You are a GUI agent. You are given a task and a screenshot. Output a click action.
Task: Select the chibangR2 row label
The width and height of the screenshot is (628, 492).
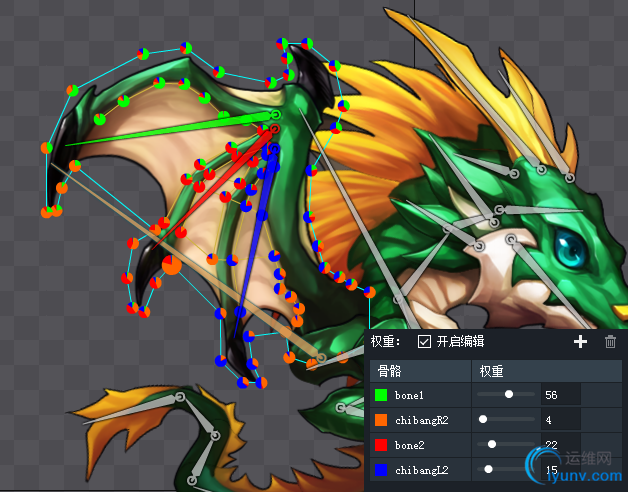click(422, 420)
